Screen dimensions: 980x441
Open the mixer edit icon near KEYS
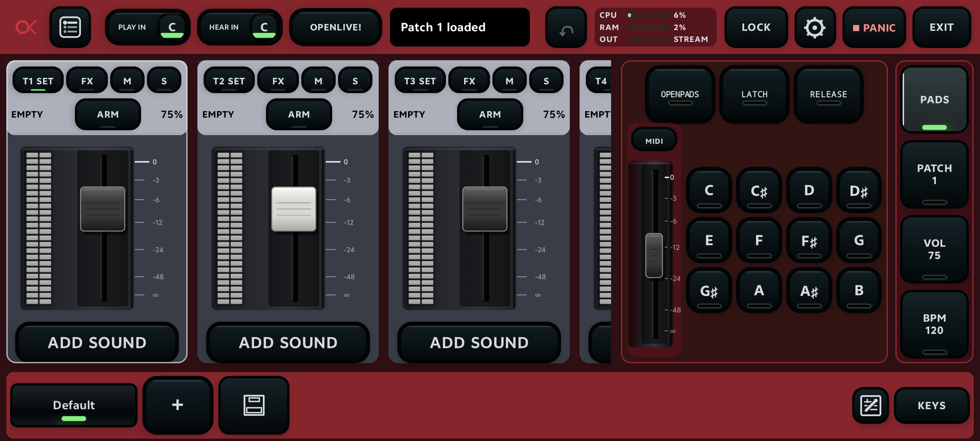point(870,406)
